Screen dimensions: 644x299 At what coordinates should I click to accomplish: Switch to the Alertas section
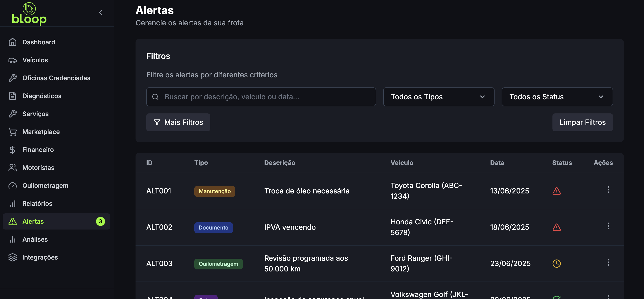pos(33,221)
